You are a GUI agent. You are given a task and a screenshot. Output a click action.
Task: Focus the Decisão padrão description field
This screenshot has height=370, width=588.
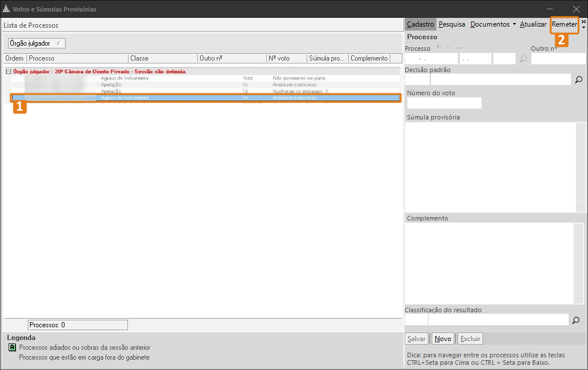coord(500,79)
